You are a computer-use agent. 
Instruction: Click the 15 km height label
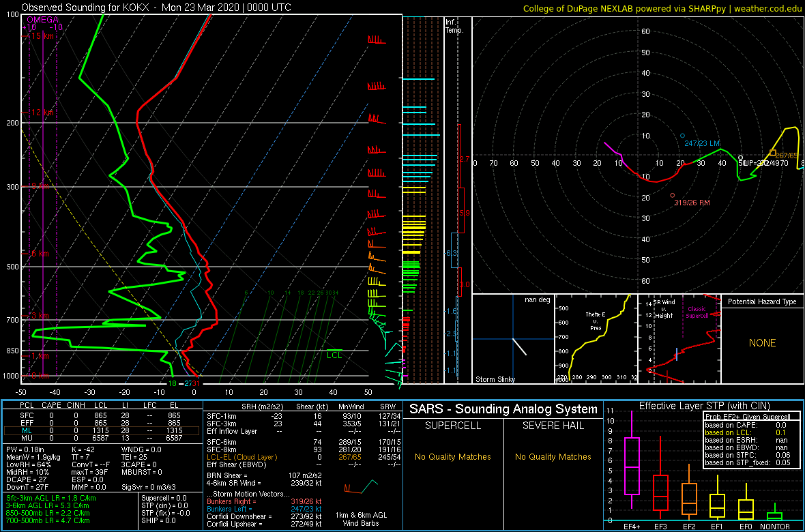pos(42,36)
